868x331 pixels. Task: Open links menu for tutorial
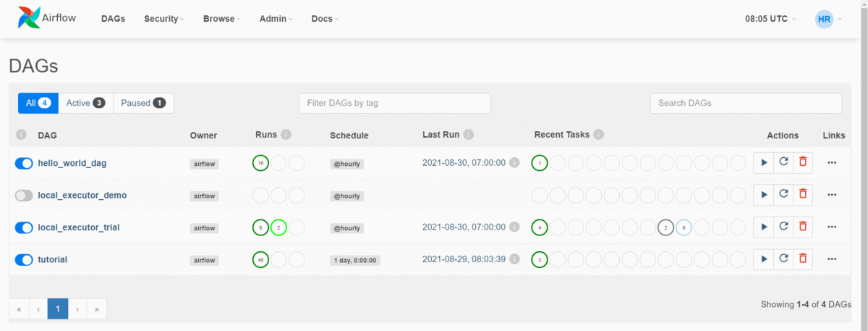pyautogui.click(x=832, y=259)
